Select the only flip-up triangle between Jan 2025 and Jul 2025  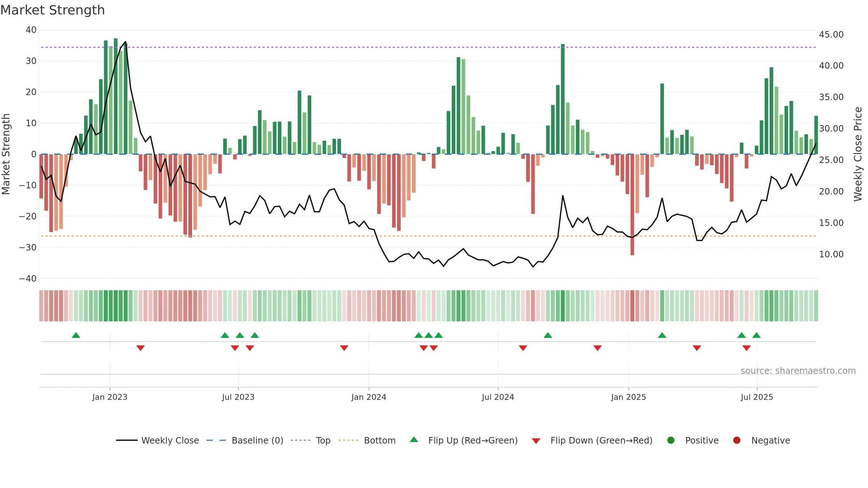tap(662, 335)
